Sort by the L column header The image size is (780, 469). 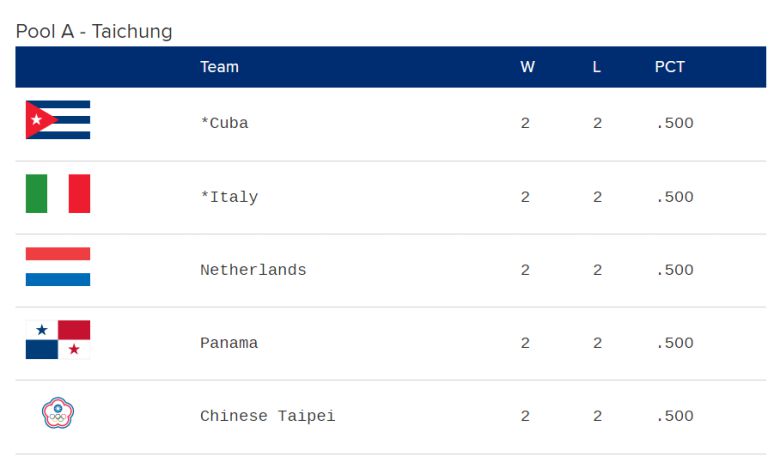tap(597, 67)
